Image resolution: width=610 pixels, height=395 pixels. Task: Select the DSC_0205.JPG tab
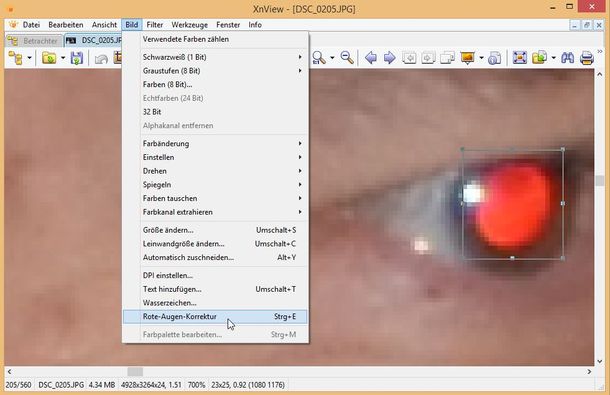coord(93,40)
